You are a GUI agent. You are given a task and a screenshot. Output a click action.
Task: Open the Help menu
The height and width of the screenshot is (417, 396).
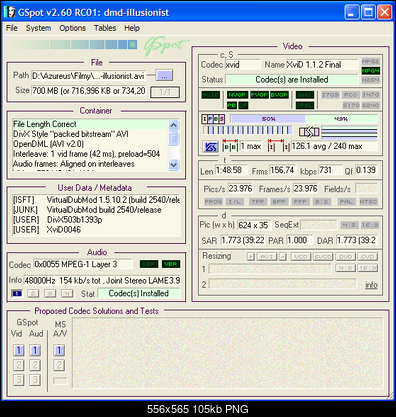point(132,28)
